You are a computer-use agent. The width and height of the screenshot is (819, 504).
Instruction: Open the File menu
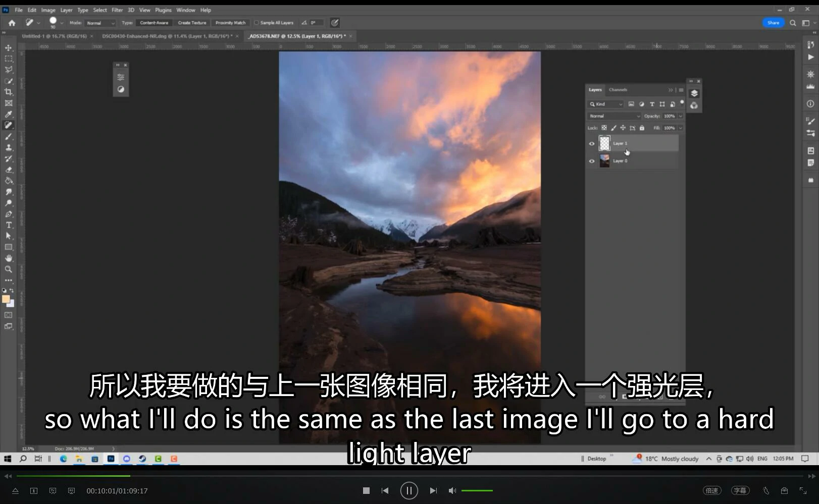pos(19,10)
